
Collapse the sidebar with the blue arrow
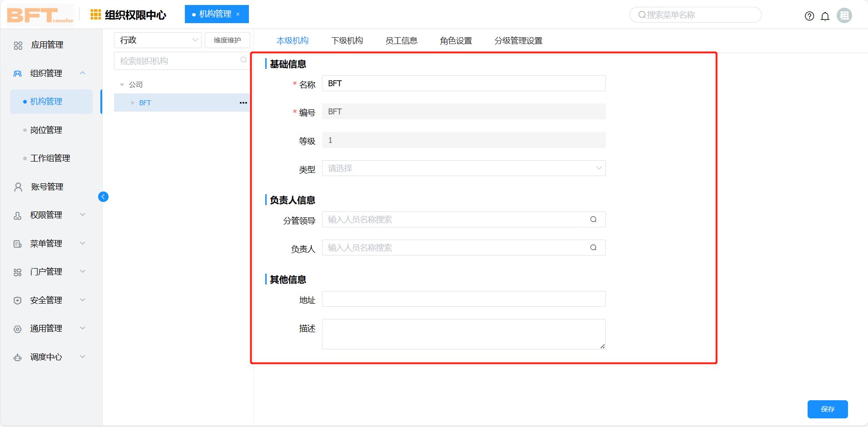(103, 196)
